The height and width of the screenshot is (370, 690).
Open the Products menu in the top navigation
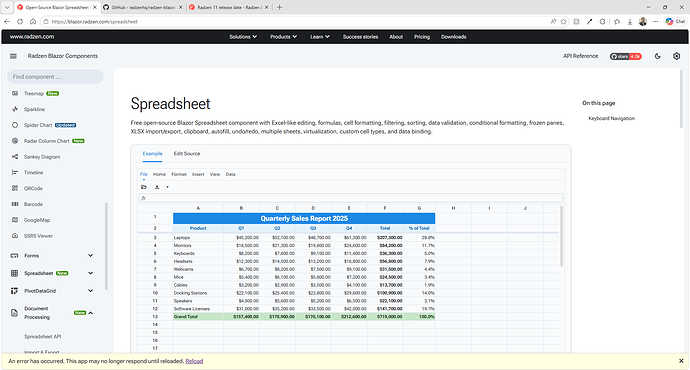tap(283, 37)
